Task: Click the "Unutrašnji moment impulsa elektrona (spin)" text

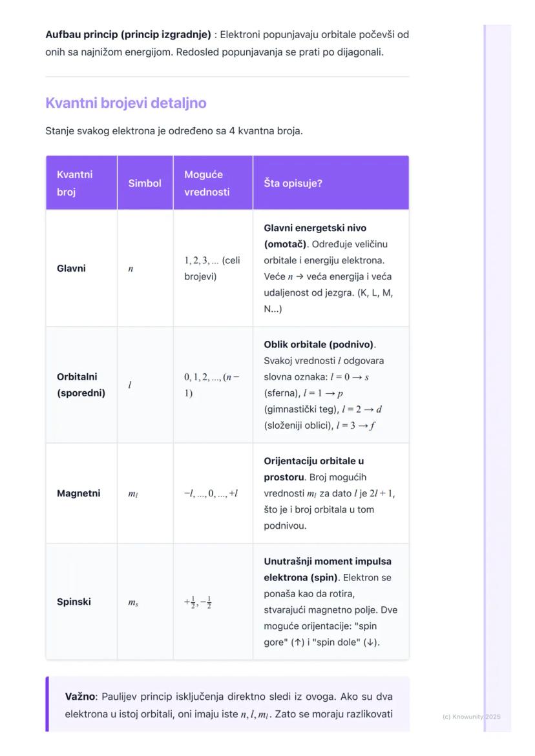Action: [327, 569]
